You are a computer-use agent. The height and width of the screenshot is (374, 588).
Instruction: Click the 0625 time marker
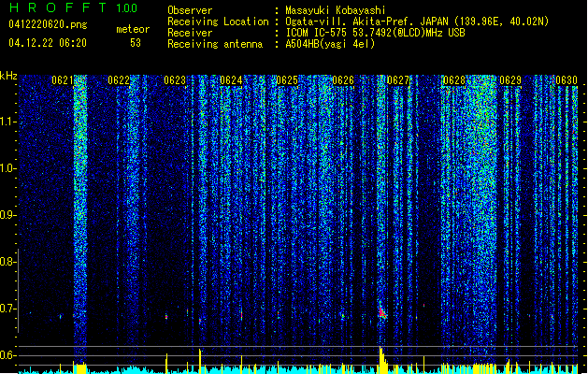287,80
